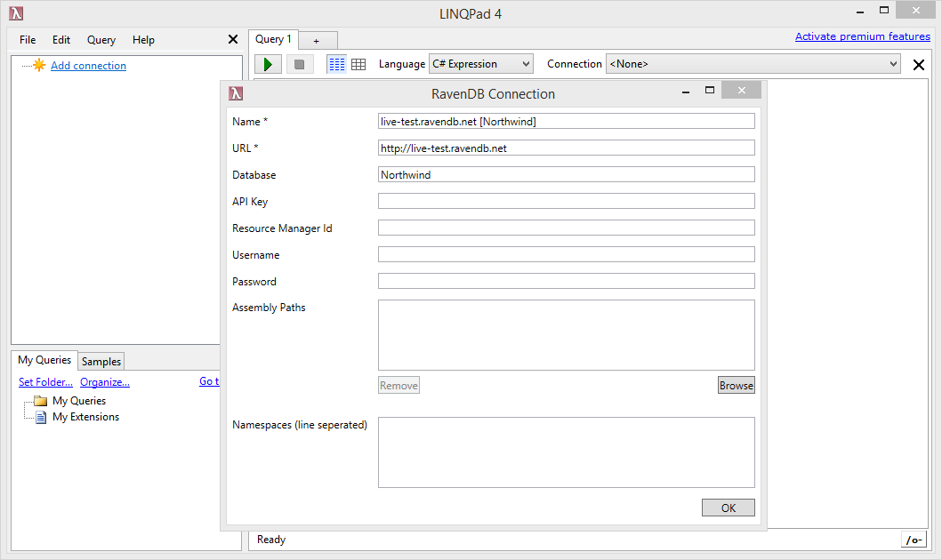Click the URL input field
Screen dimensions: 942x560
(566, 148)
